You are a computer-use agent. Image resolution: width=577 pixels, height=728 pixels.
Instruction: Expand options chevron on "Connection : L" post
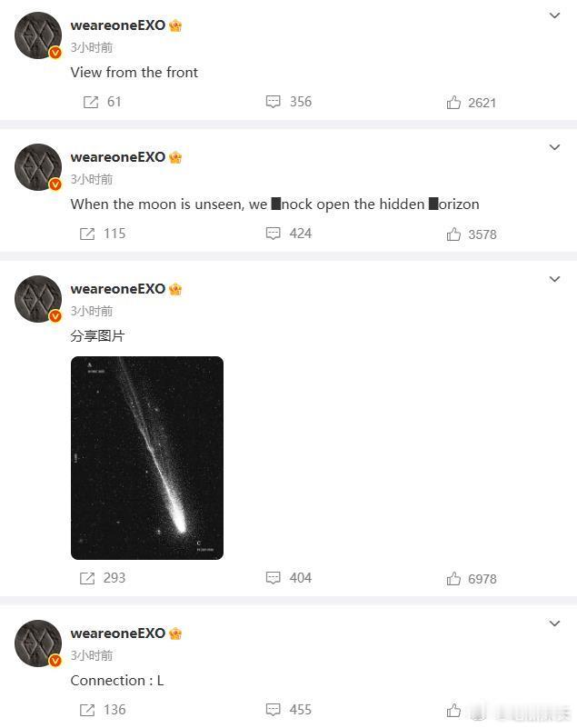(554, 623)
